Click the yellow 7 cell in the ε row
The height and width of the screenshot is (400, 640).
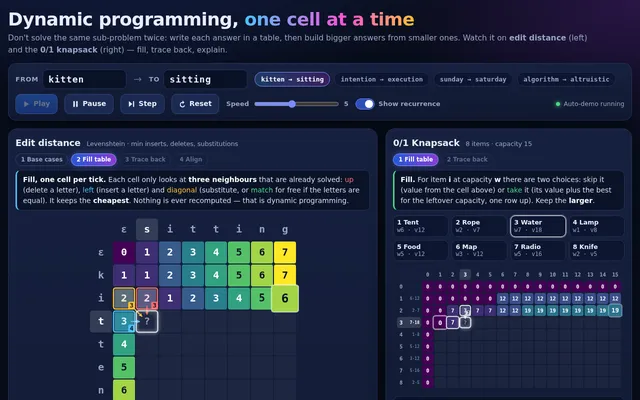point(285,252)
